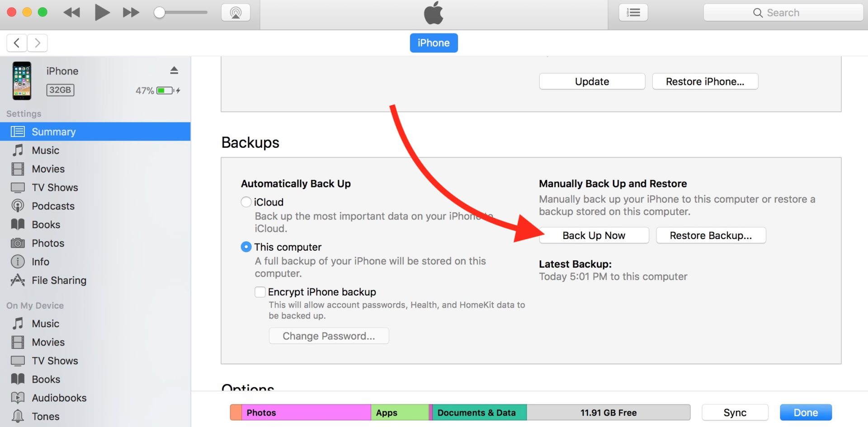Click Documents & Data storage segment
The width and height of the screenshot is (868, 427).
[x=480, y=413]
